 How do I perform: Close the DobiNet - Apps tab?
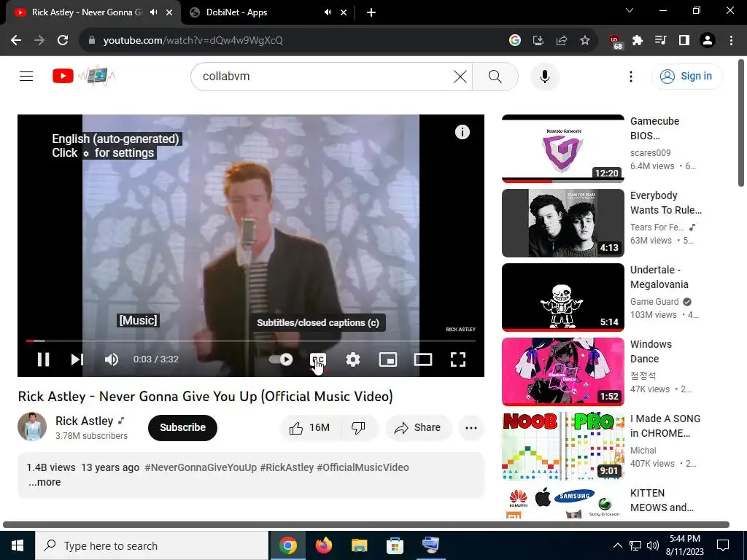tap(344, 12)
